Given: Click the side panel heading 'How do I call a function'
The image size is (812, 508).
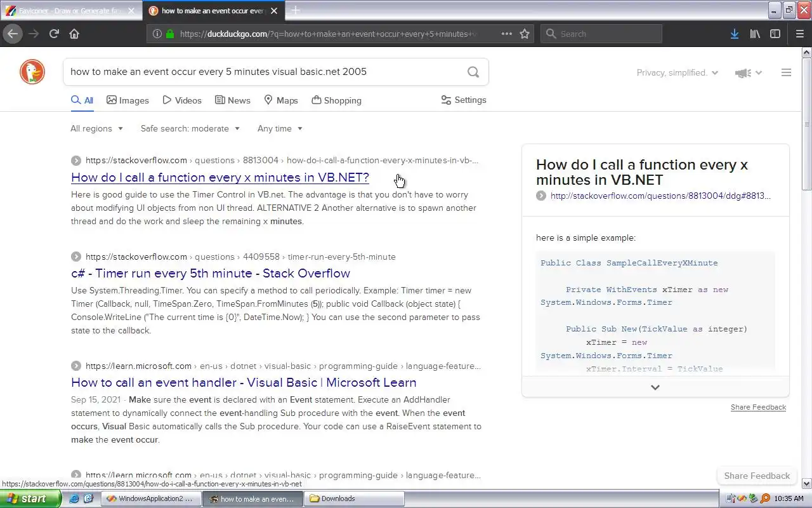Looking at the screenshot, I should click(x=642, y=172).
